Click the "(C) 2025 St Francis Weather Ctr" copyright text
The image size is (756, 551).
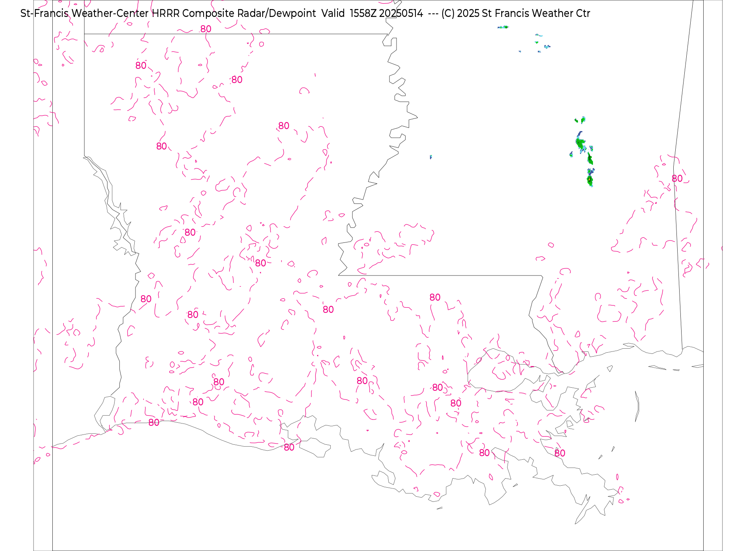pos(516,13)
